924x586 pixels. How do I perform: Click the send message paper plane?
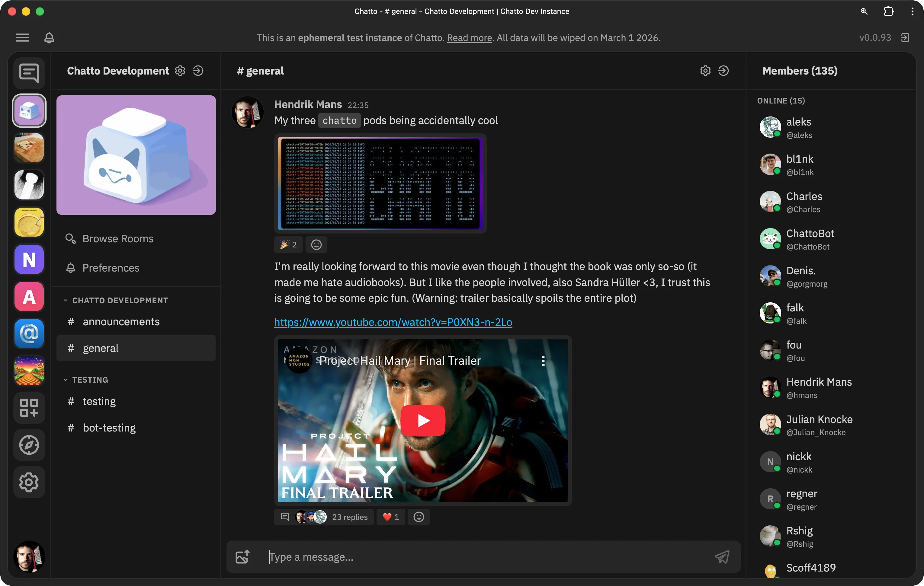[722, 557]
